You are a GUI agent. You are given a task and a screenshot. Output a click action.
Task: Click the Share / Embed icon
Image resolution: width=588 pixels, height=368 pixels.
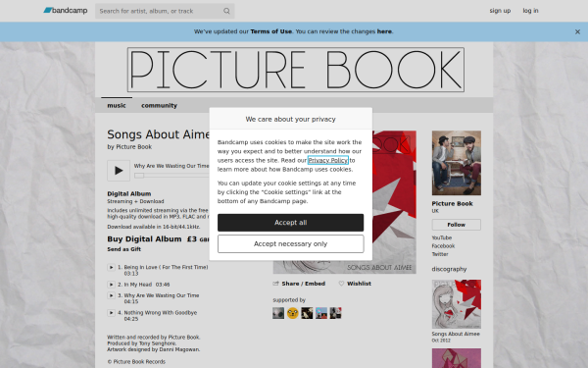click(x=276, y=284)
